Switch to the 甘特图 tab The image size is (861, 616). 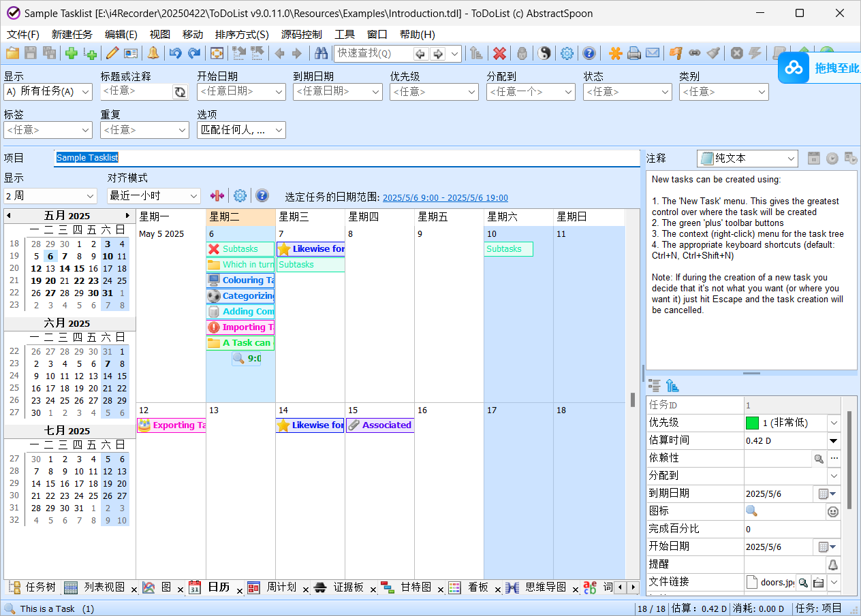click(418, 587)
